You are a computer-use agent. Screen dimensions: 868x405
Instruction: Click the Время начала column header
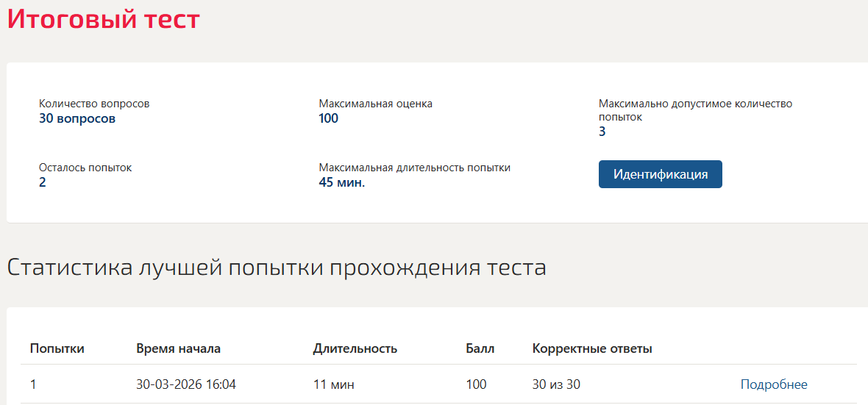[x=178, y=348]
